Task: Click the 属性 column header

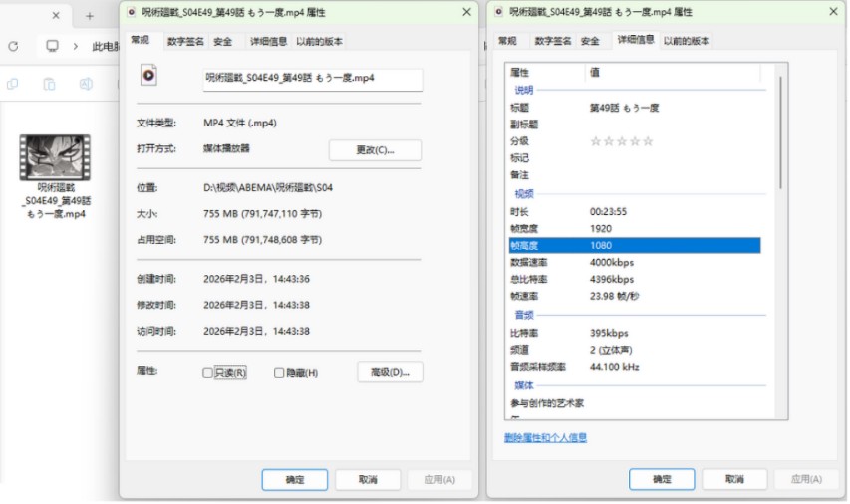Action: pos(546,72)
